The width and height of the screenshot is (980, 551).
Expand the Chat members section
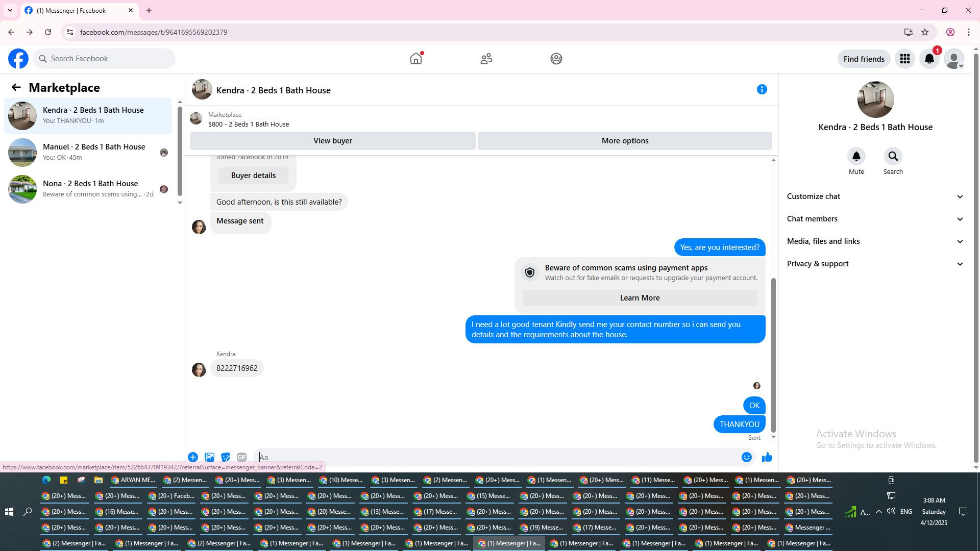coord(875,219)
